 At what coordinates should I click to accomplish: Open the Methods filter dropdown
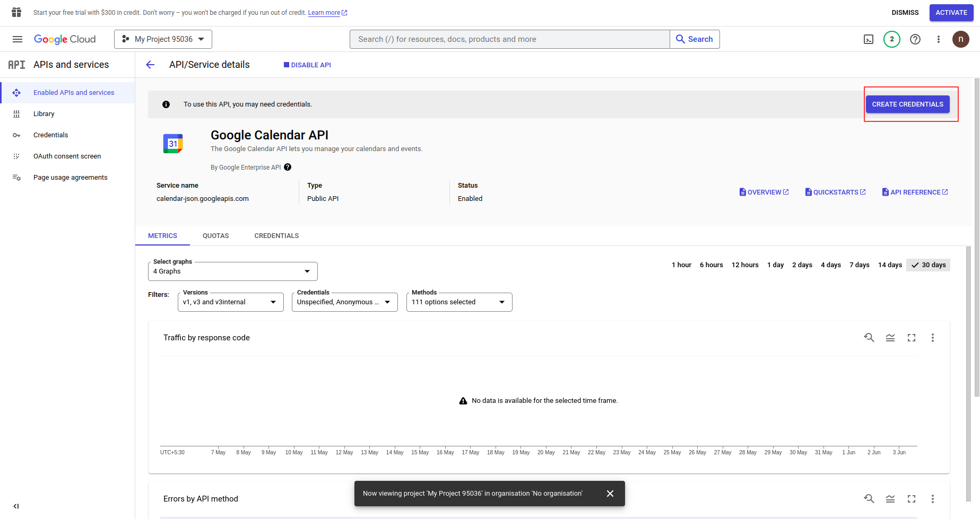(x=459, y=302)
